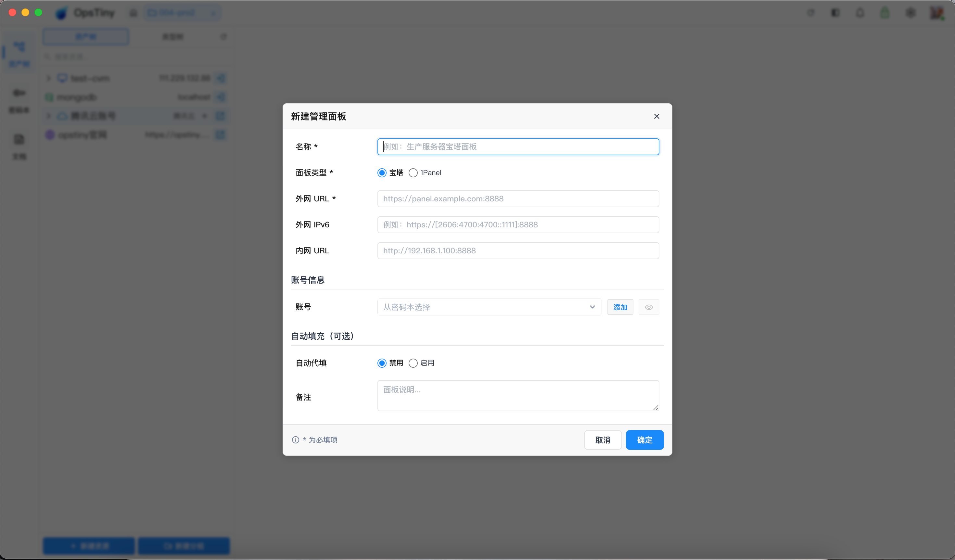Open the 从密码本选择 account dropdown
The width and height of the screenshot is (955, 560).
[x=489, y=307]
